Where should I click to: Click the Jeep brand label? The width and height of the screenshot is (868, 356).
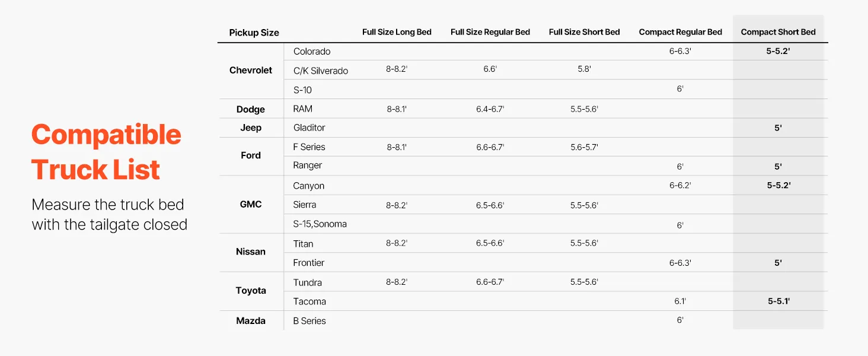[251, 128]
